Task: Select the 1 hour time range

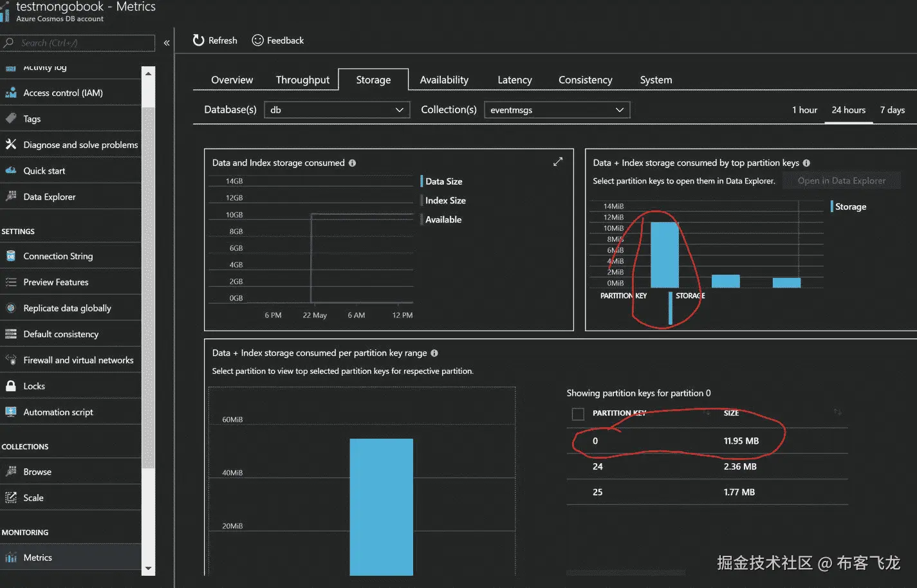Action: (x=804, y=110)
